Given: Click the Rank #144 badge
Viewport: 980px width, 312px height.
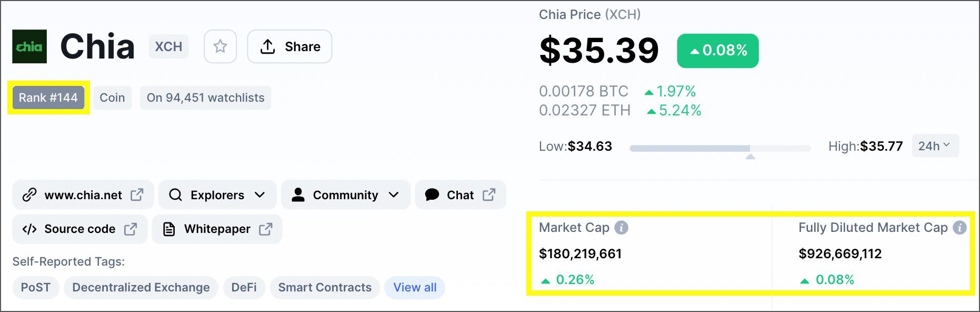Looking at the screenshot, I should (x=48, y=97).
